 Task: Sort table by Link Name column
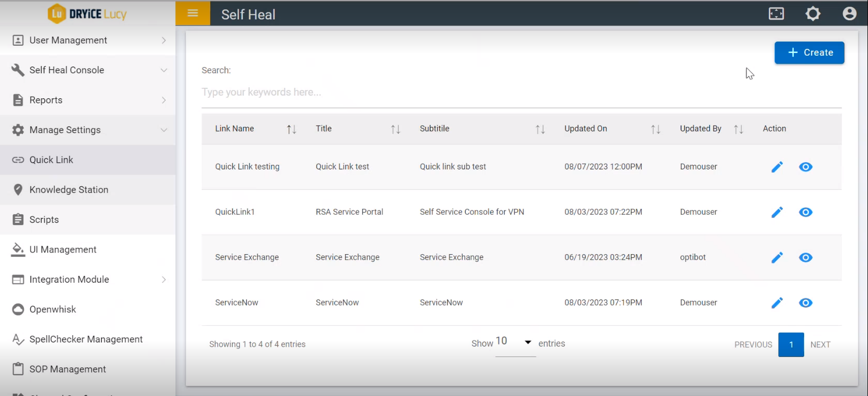tap(291, 129)
